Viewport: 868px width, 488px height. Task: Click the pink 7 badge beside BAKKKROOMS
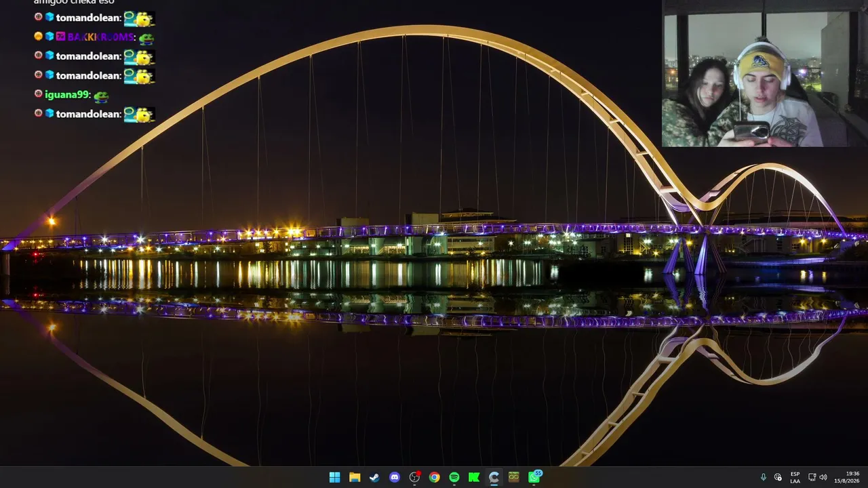[60, 37]
